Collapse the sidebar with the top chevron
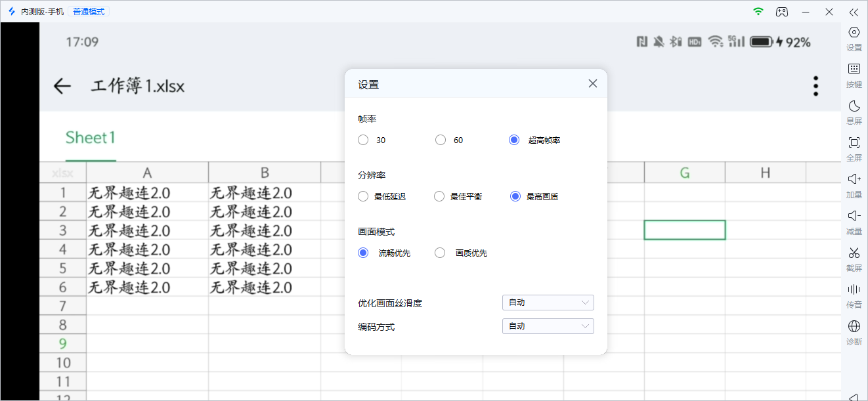This screenshot has height=401, width=868. click(x=854, y=11)
